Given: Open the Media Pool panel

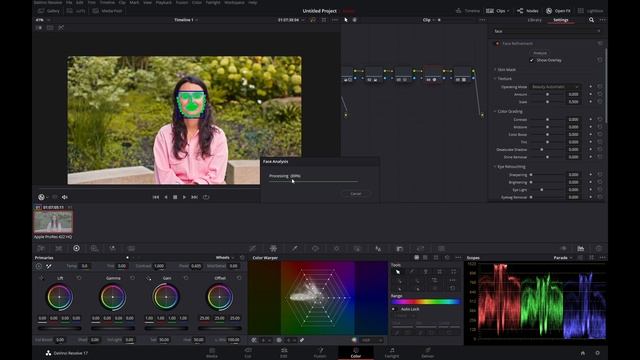Looking at the screenshot, I should pyautogui.click(x=107, y=11).
